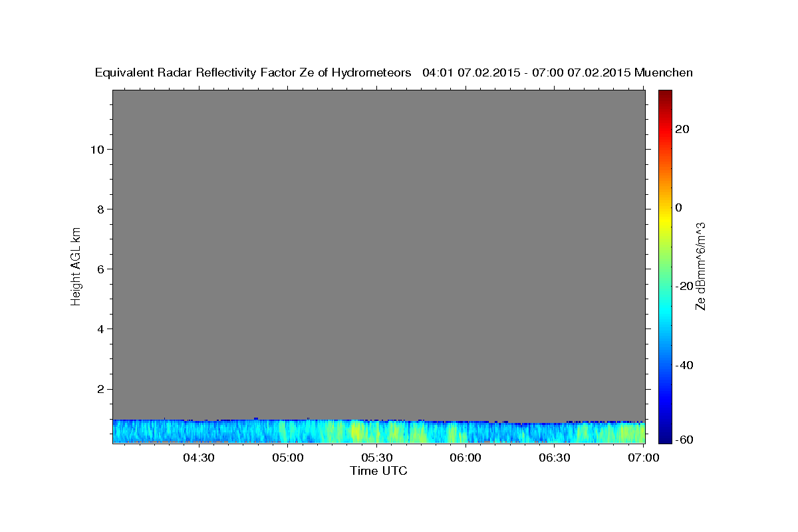The image size is (798, 532).
Task: Click the height tick label '10'
Action: coord(97,149)
